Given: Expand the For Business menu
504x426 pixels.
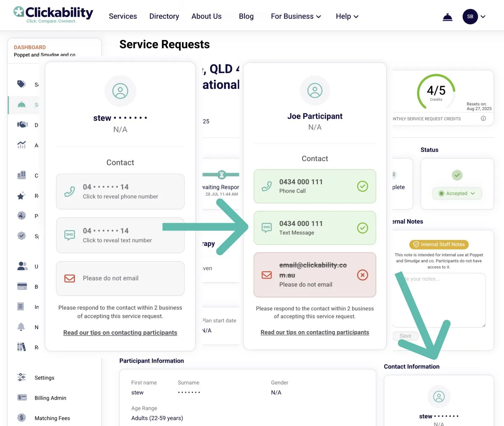Looking at the screenshot, I should coord(296,16).
